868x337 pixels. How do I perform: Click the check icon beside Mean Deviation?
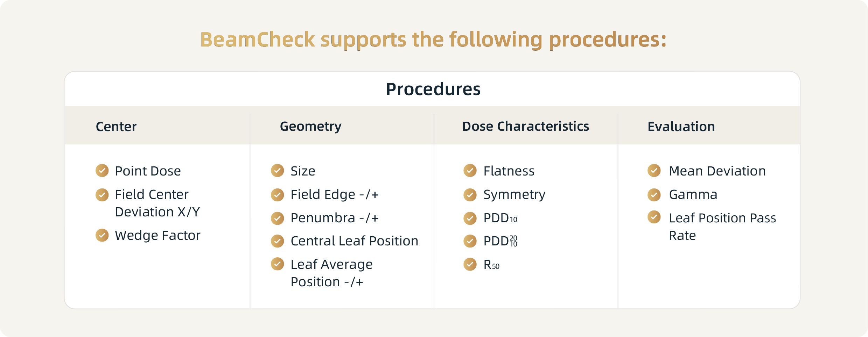click(654, 171)
